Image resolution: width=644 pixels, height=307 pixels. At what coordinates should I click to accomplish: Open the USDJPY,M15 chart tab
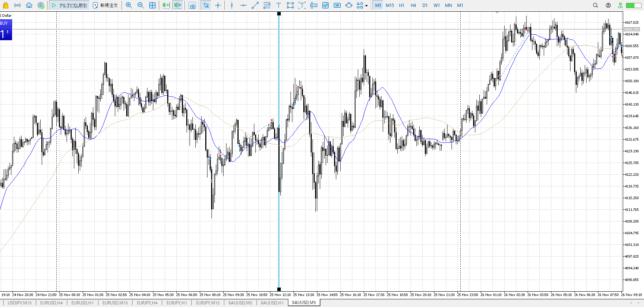(x=20, y=303)
